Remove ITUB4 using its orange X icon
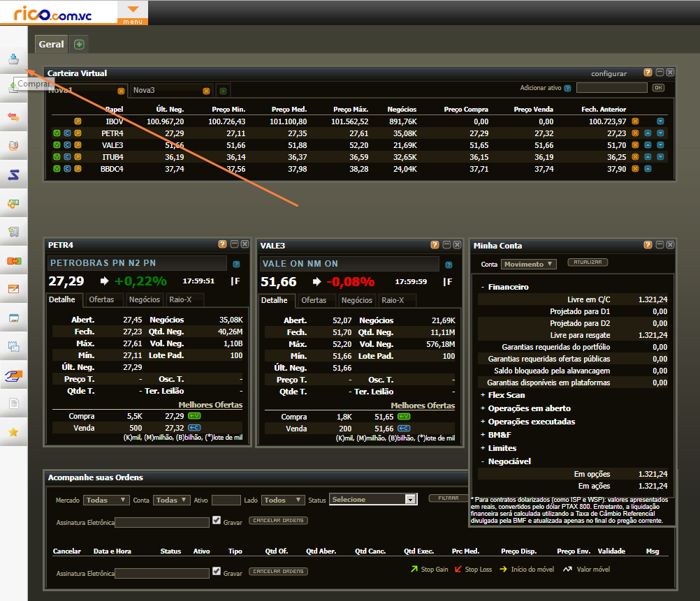 pyautogui.click(x=635, y=157)
